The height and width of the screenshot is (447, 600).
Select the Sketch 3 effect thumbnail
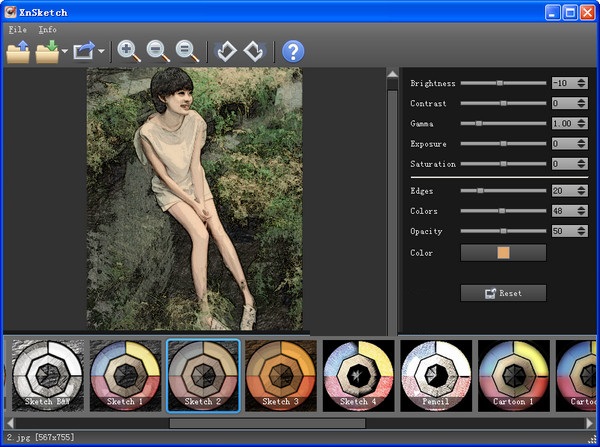coord(280,374)
